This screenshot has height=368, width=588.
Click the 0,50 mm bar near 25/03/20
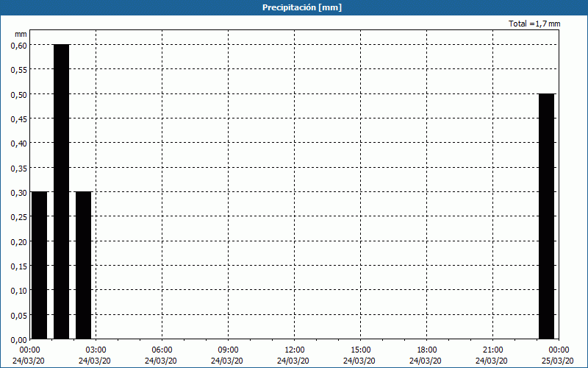click(546, 216)
